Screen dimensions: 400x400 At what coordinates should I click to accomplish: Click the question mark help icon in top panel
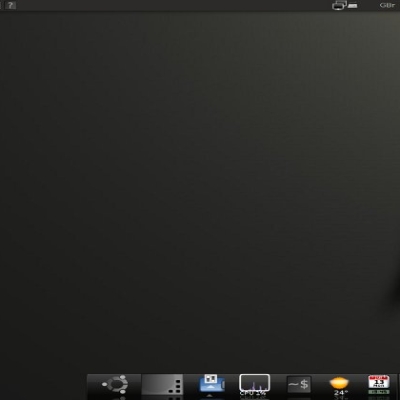tap(11, 5)
